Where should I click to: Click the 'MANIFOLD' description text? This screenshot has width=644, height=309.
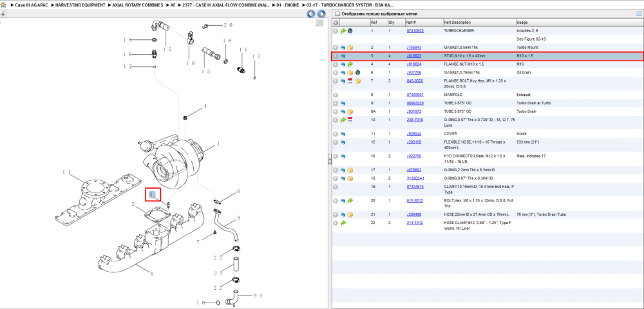pyautogui.click(x=453, y=95)
